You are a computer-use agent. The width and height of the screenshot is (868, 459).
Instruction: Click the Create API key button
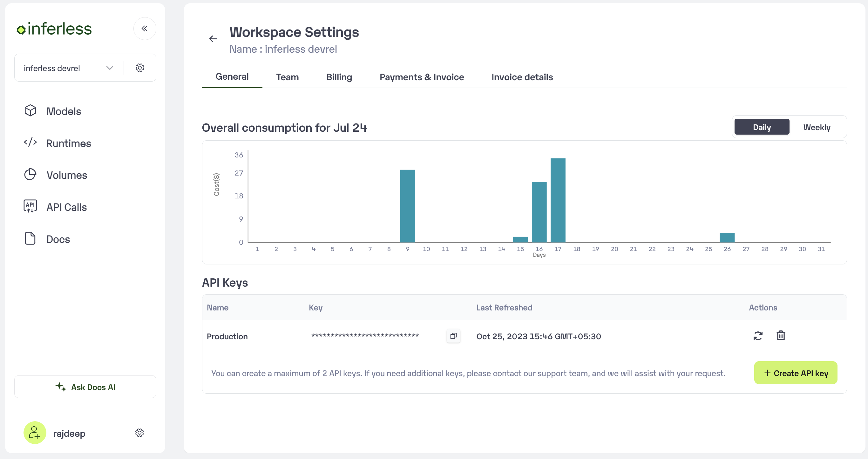[795, 373]
